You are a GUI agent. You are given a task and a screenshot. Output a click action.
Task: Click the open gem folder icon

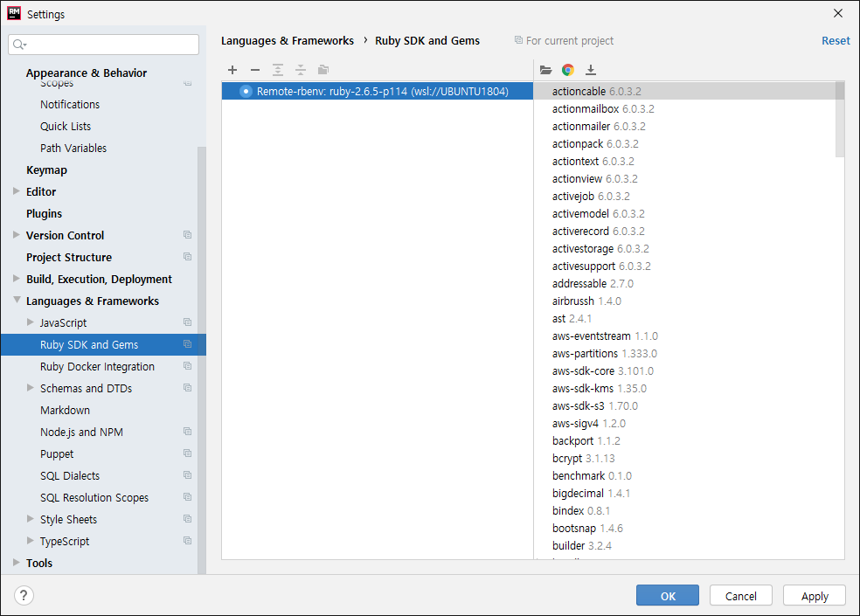click(x=545, y=70)
